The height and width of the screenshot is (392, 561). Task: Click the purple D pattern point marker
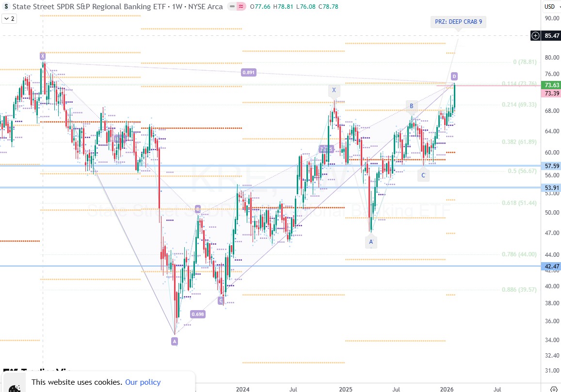tap(454, 76)
